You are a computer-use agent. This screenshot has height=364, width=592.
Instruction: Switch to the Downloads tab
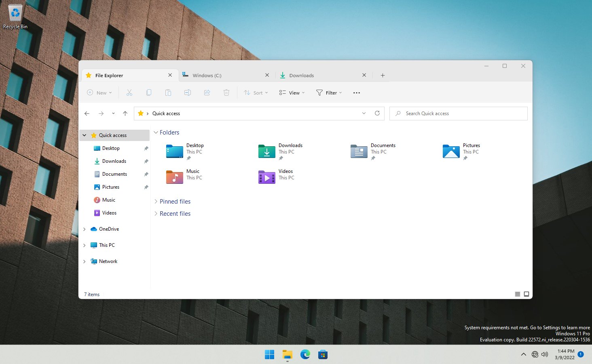[302, 75]
